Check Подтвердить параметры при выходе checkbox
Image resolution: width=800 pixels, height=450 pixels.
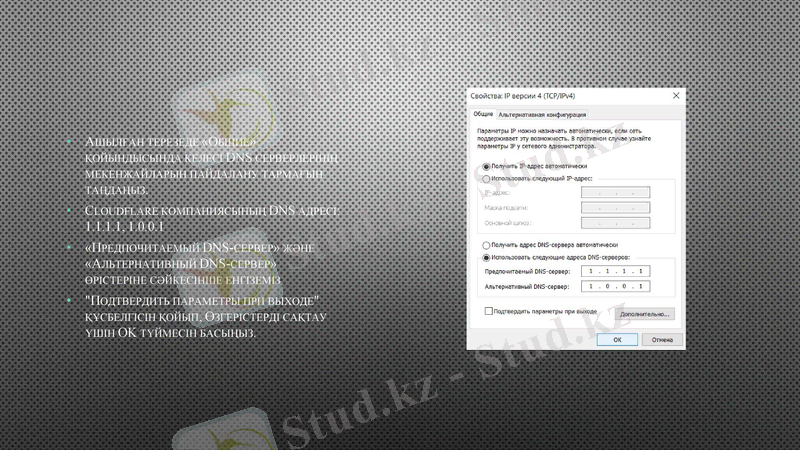(488, 311)
